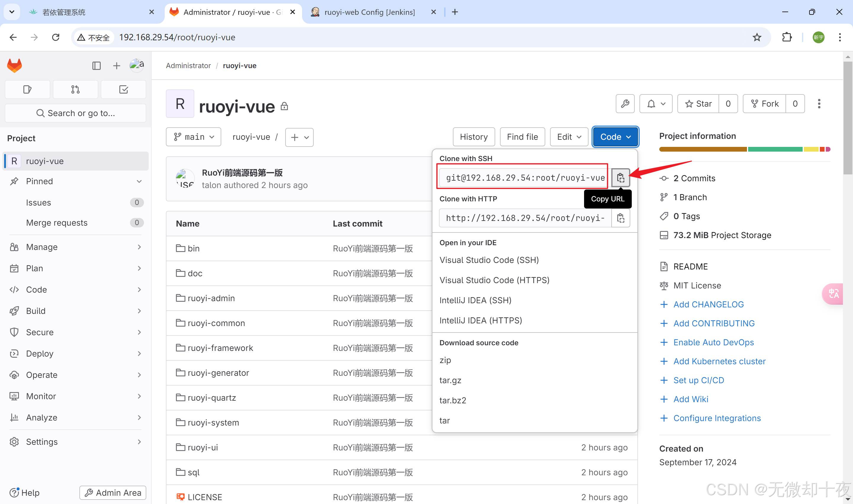Viewport: 853px width, 504px height.
Task: Click the GitLab fox logo
Action: tap(15, 65)
